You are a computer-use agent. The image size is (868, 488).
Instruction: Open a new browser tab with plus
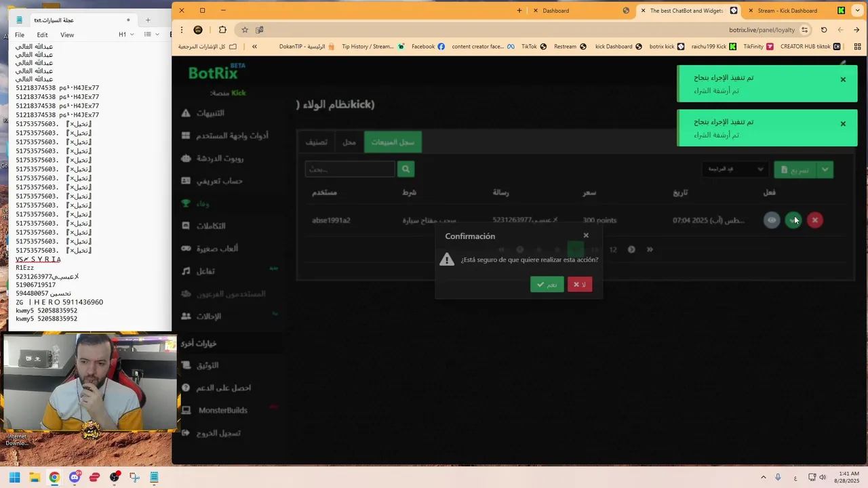519,11
